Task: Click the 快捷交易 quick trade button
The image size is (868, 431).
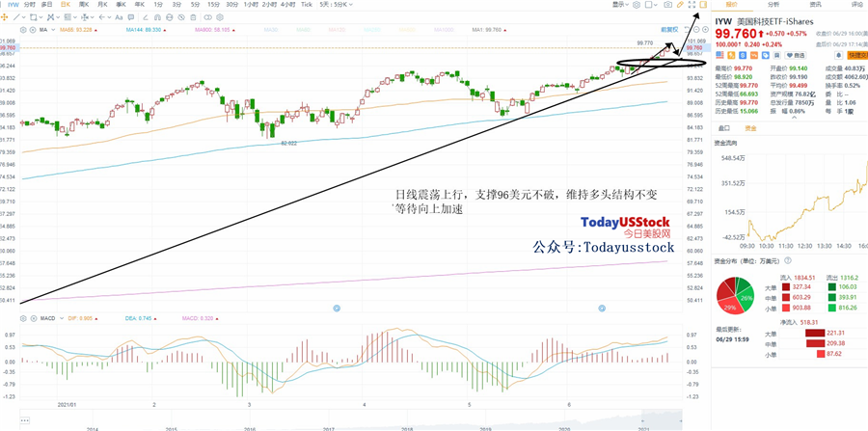Action: 857,55
